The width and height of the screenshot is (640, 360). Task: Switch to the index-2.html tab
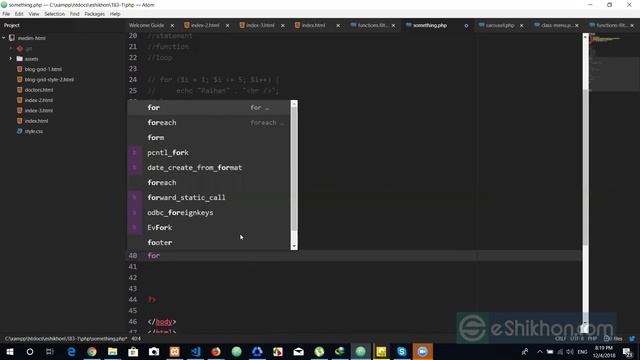tap(205, 25)
